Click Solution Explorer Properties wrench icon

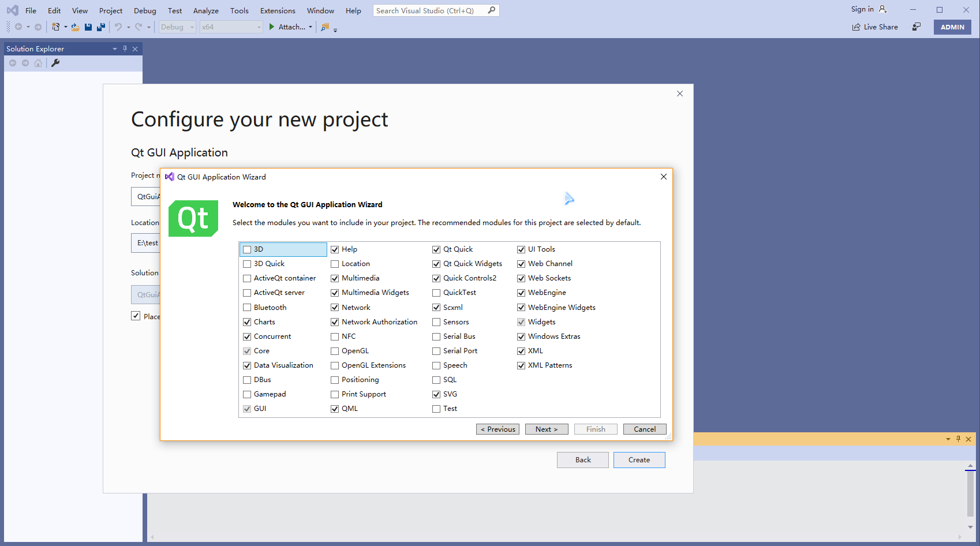(55, 63)
